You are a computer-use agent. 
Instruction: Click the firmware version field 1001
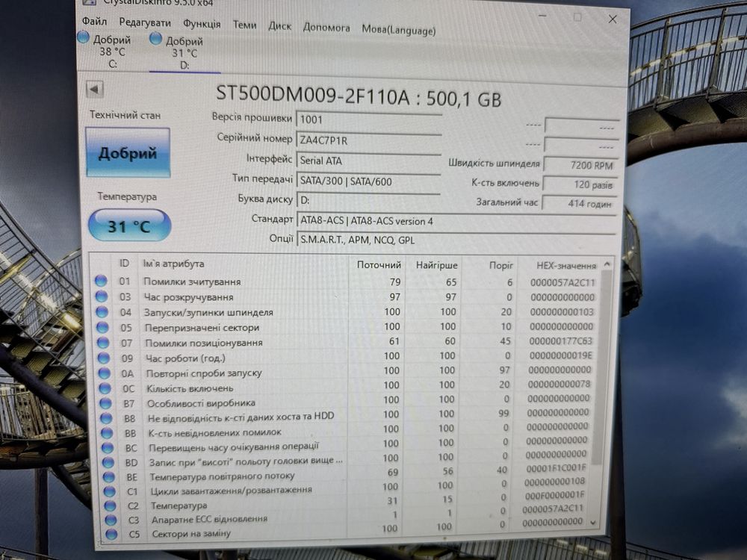(368, 119)
